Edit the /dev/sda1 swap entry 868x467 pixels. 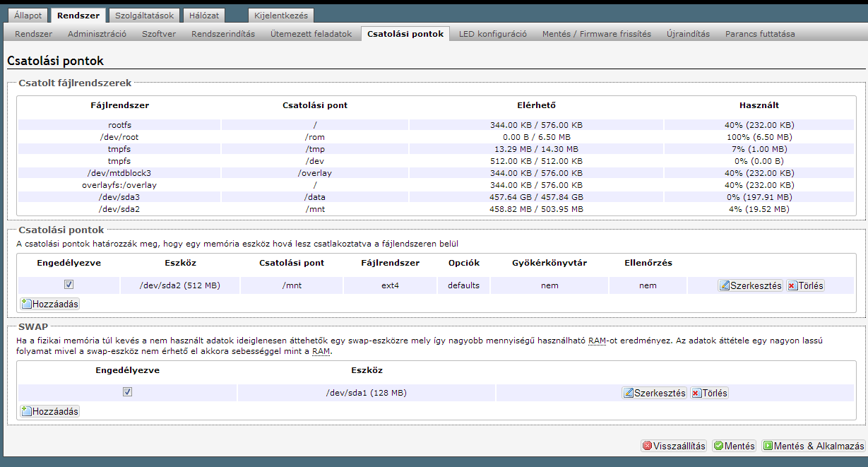[655, 394]
